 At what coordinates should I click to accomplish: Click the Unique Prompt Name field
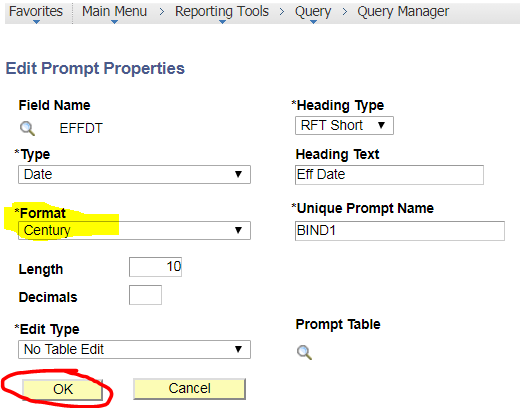pyautogui.click(x=400, y=231)
